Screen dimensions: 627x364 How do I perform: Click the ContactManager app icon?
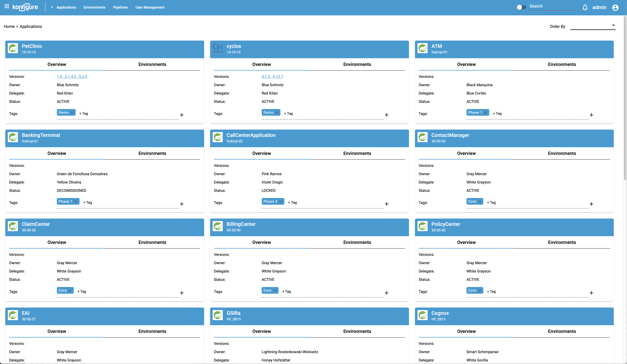click(x=423, y=137)
